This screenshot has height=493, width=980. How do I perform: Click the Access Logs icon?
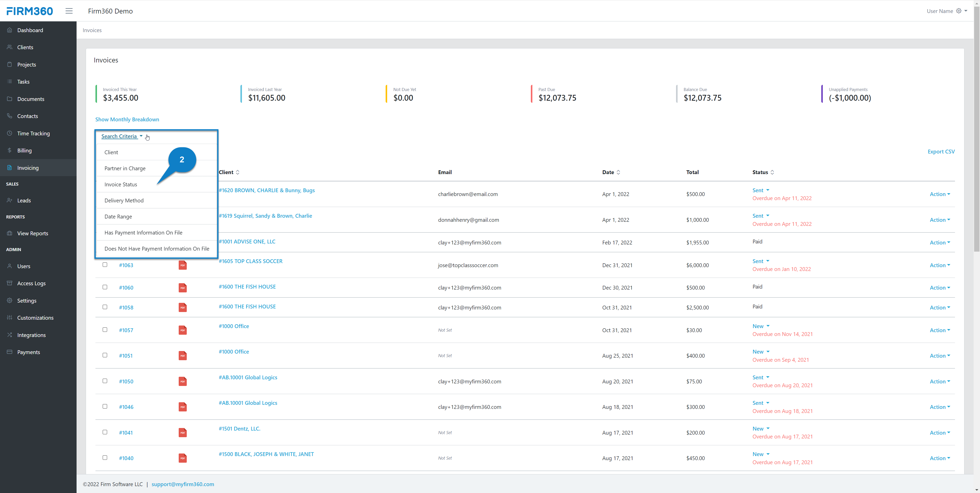click(x=9, y=283)
